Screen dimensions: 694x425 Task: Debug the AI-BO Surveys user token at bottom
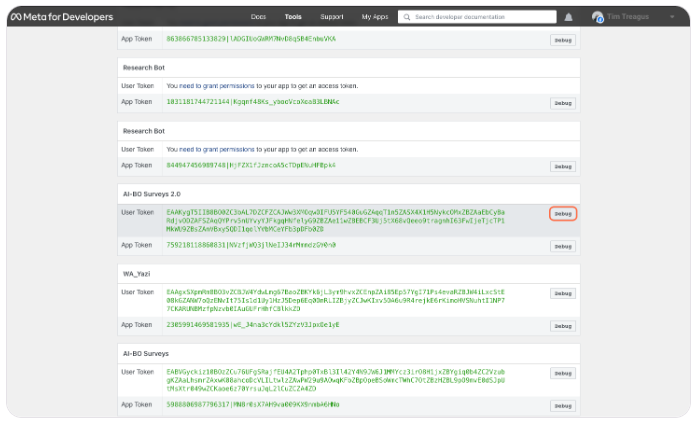562,374
